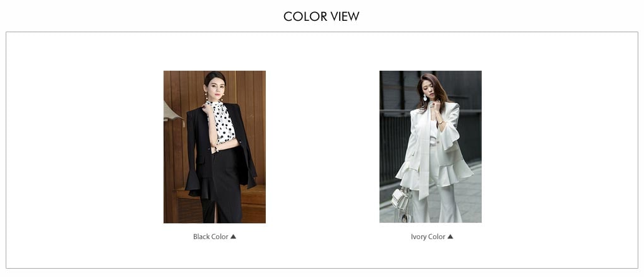644x277 pixels.
Task: Select the Black Color label text
Action: click(211, 237)
